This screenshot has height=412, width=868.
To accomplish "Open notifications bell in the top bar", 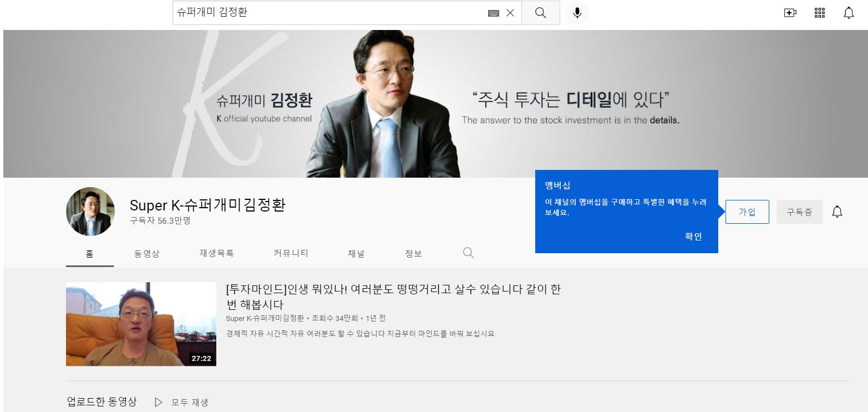I will [849, 13].
